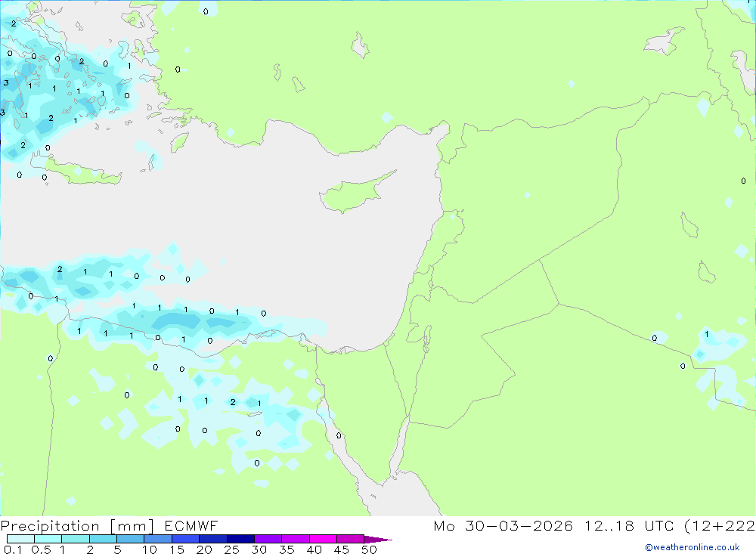Image resolution: width=756 pixels, height=554 pixels.
Task: Click the "25" legend scale label
Action: tap(231, 549)
